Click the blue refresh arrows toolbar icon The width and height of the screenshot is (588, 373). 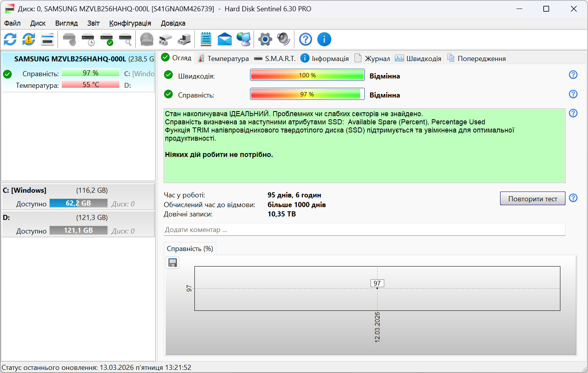pos(10,39)
